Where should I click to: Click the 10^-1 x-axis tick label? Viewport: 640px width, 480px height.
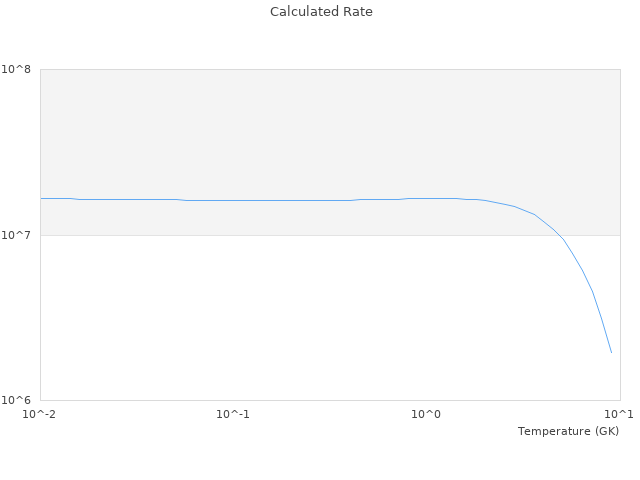233,414
